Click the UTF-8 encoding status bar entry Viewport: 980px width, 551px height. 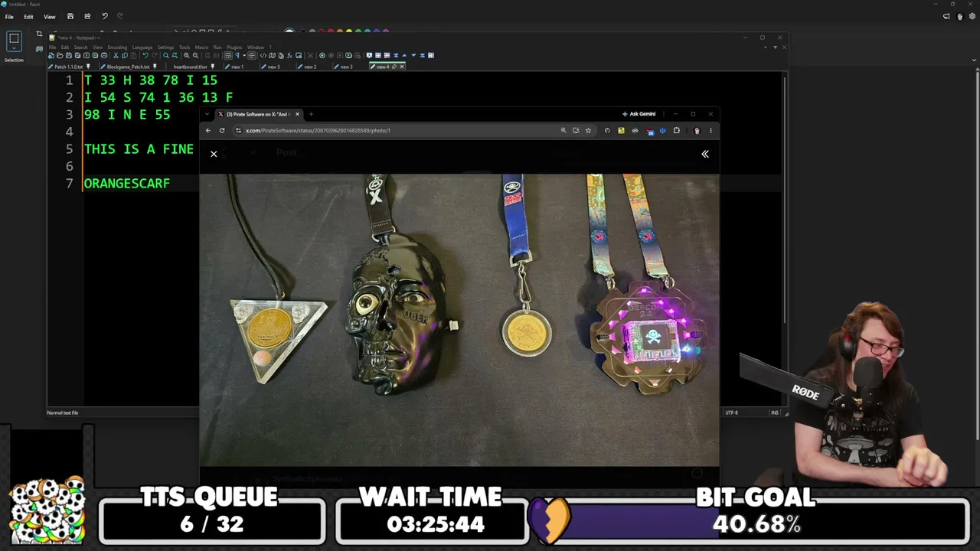click(732, 412)
